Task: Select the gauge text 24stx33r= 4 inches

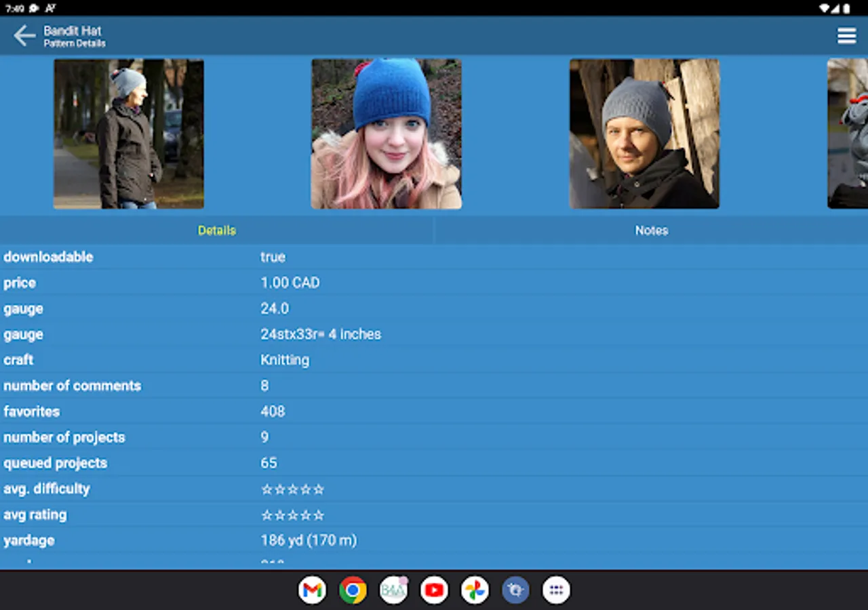Action: pos(321,334)
